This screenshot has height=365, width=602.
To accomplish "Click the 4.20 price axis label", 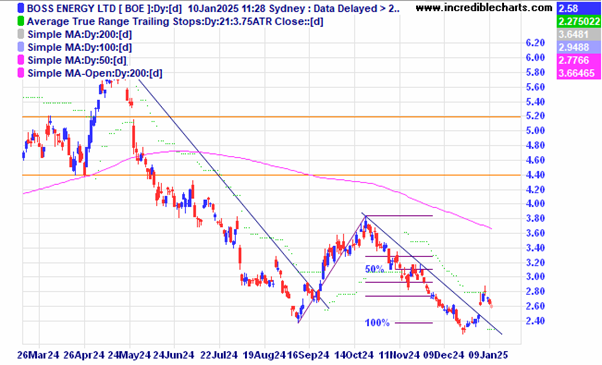I will tap(535, 189).
